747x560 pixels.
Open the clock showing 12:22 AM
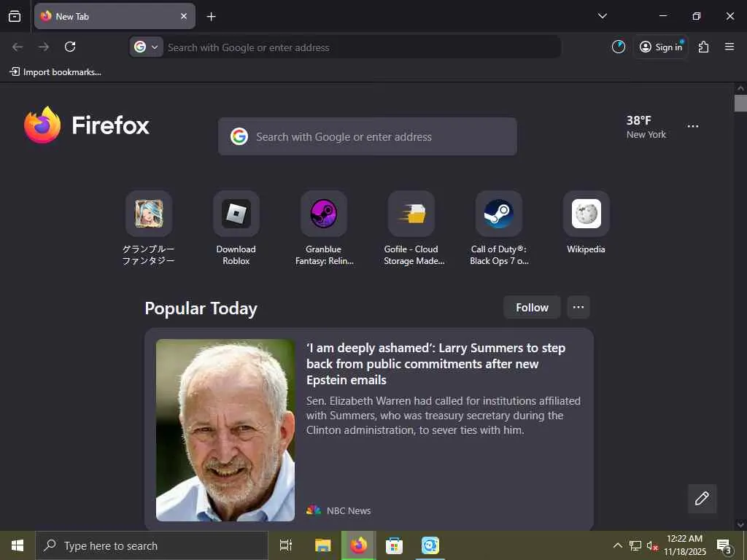[684, 545]
